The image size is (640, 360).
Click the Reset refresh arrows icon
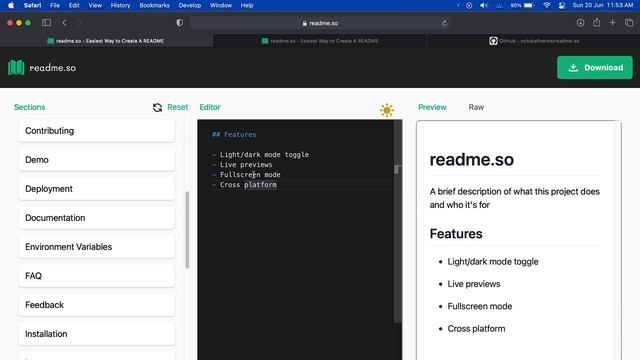pyautogui.click(x=157, y=107)
